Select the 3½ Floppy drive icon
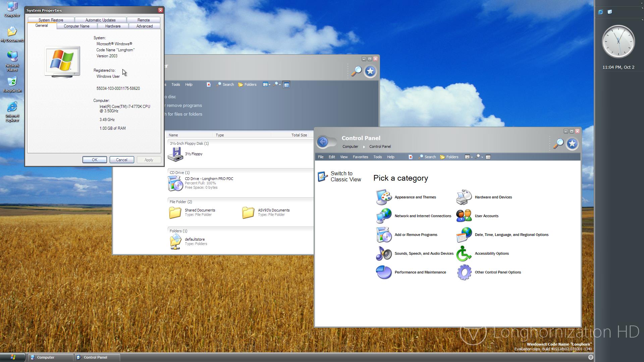 pos(175,154)
